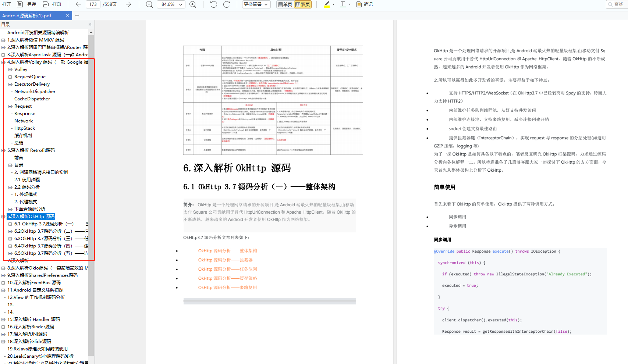Click scroll-up arrow of outline panel scrollbar
Viewport: 628px width, 364px height.
click(91, 33)
